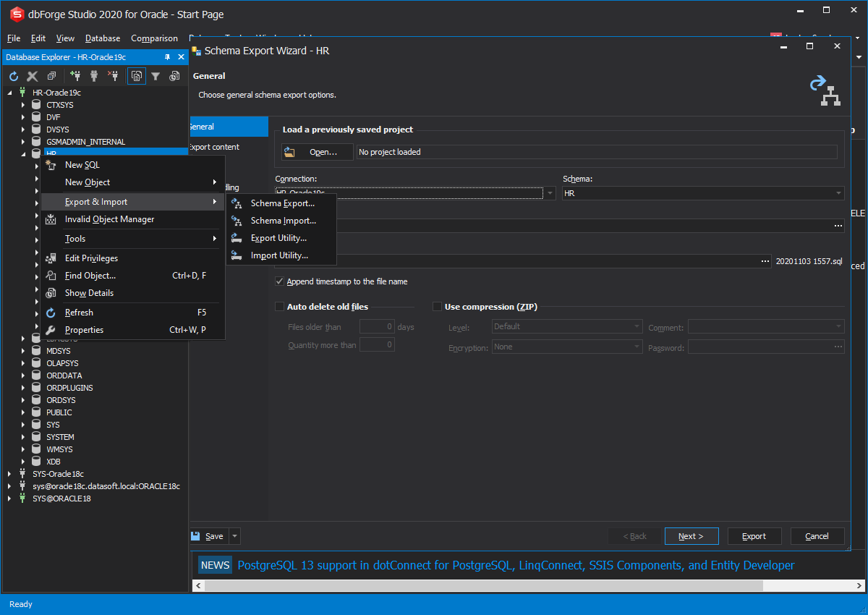This screenshot has width=868, height=615.
Task: Select the SYSTEM schema in tree
Action: [60, 437]
